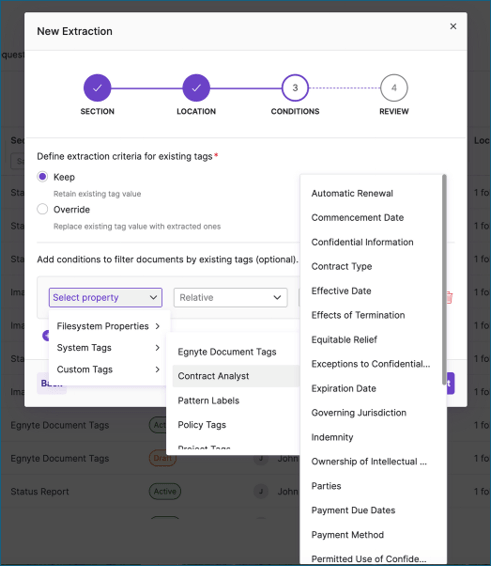
Task: Click the red delete condition trash icon
Action: pos(449,297)
